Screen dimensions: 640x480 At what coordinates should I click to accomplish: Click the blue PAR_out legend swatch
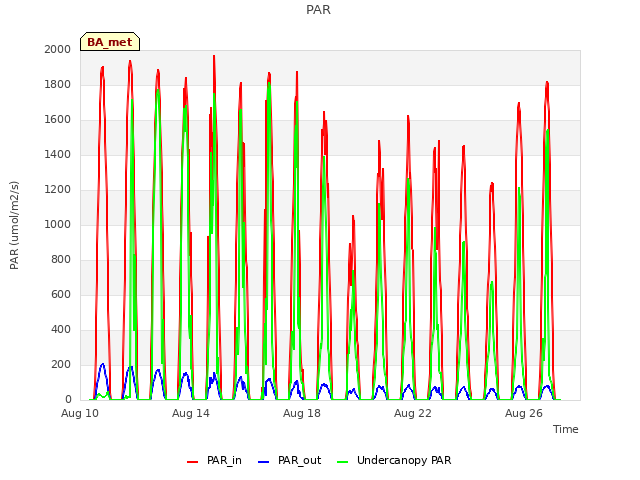point(264,462)
